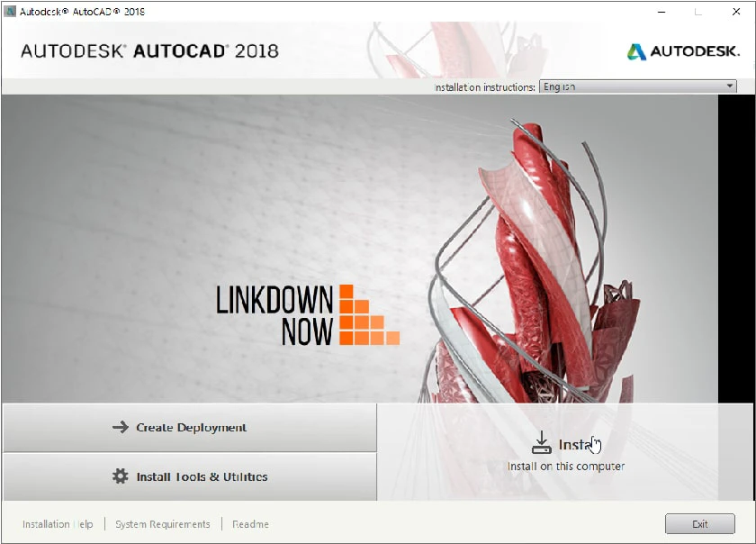This screenshot has height=544, width=756.
Task: Click the Exit button
Action: tap(699, 524)
